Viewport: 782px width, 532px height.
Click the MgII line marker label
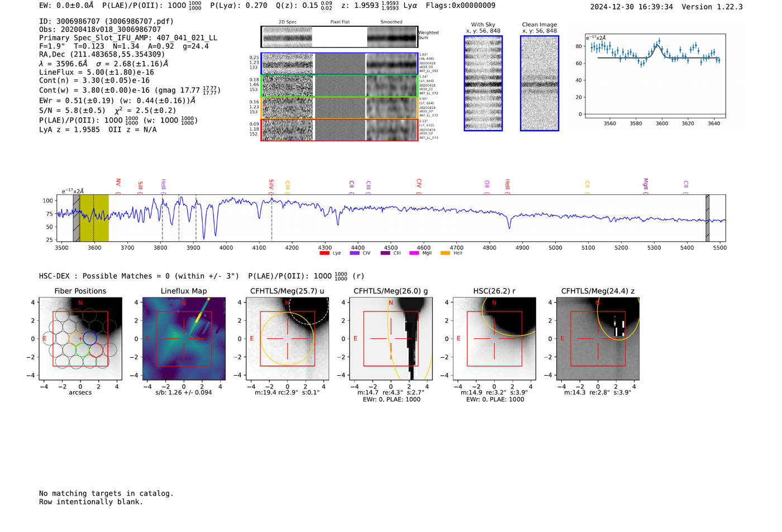(646, 184)
